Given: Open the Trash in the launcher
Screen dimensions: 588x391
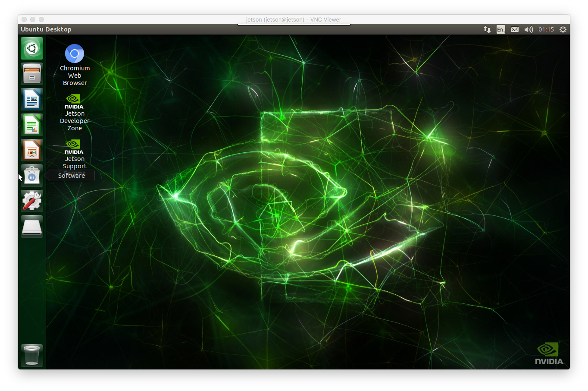Looking at the screenshot, I should pos(32,356).
